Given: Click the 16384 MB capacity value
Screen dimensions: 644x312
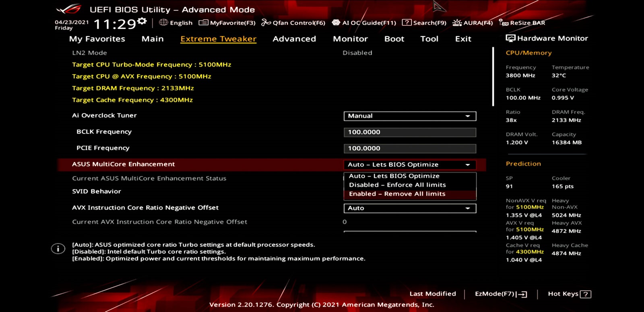Looking at the screenshot, I should 566,143.
